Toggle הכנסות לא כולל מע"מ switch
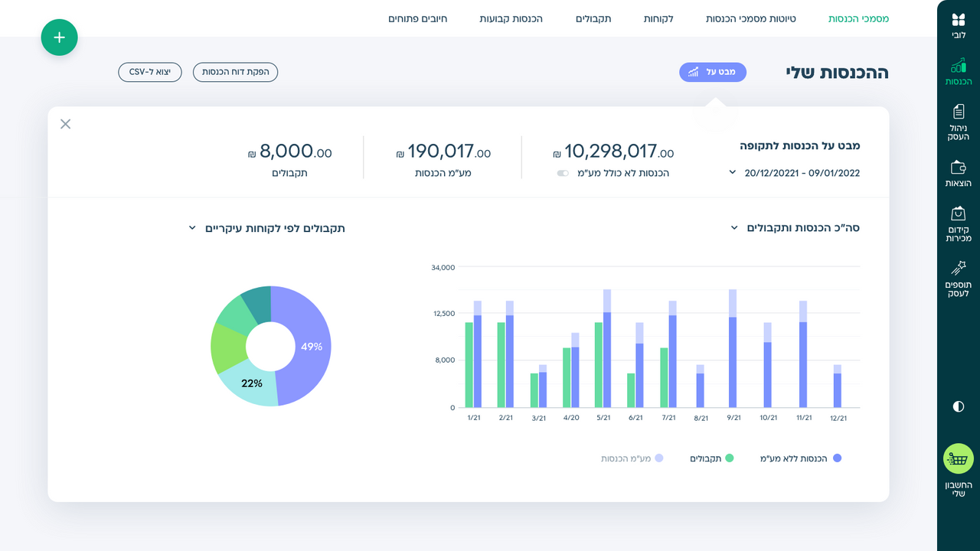Viewport: 980px width, 551px height. click(x=563, y=174)
